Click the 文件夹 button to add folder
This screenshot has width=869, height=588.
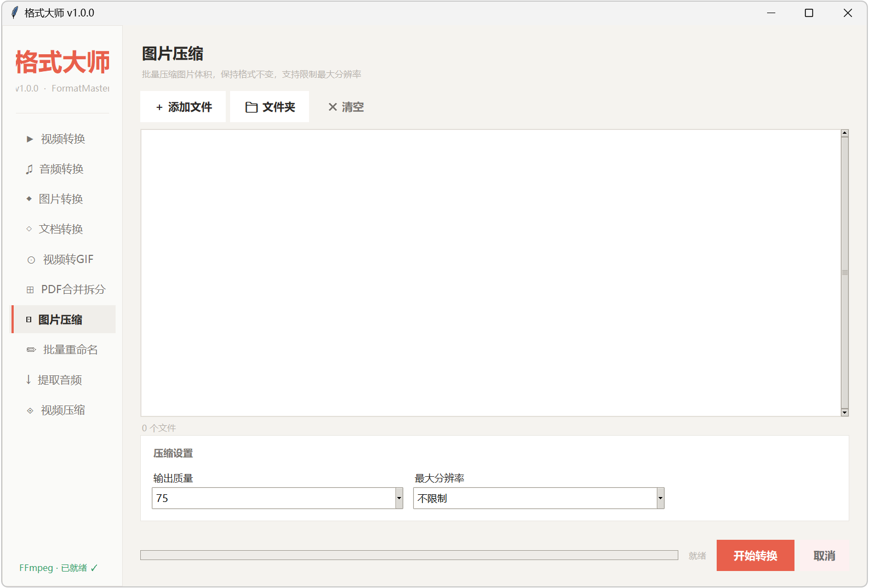click(x=270, y=107)
